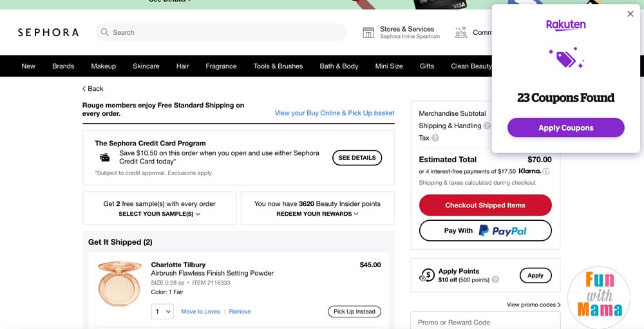Open the New menu

pos(28,66)
